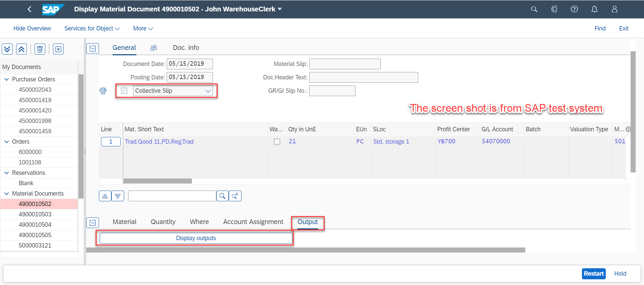644x285 pixels.
Task: Click the filter icon below table
Action: (x=118, y=196)
